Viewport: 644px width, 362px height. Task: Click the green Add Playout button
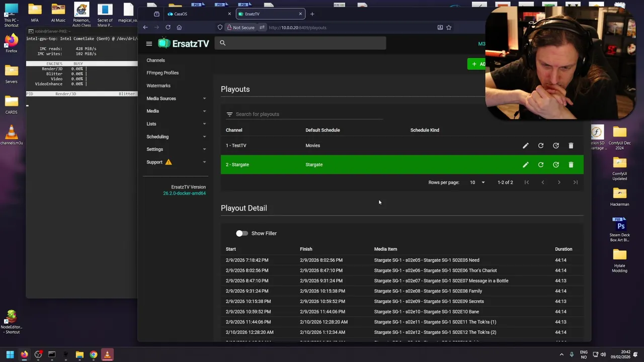click(476, 64)
